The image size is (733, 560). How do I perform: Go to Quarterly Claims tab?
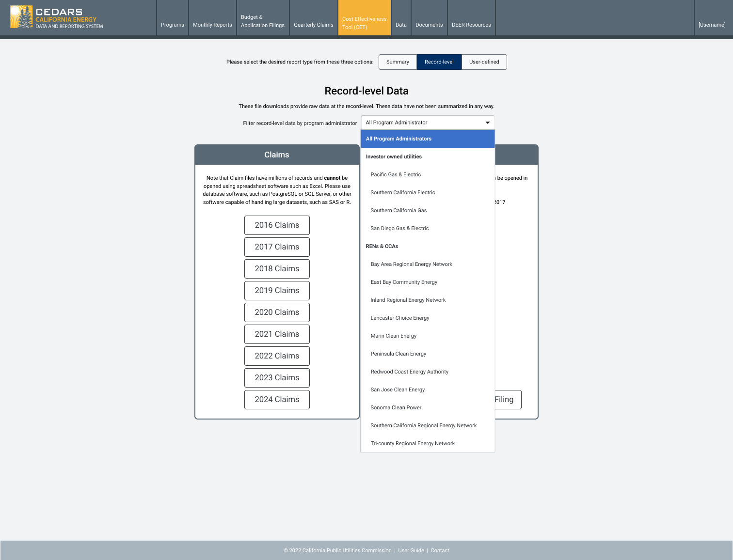point(313,25)
